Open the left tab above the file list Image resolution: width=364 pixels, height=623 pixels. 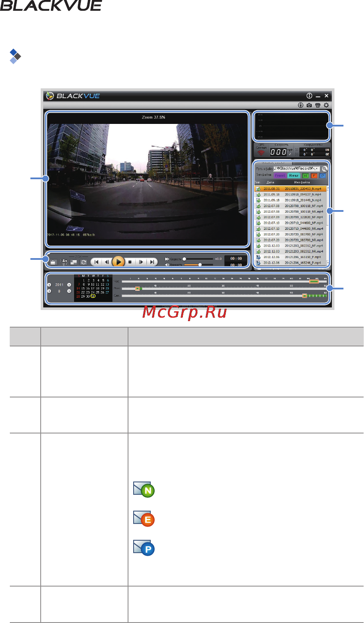[x=273, y=163]
